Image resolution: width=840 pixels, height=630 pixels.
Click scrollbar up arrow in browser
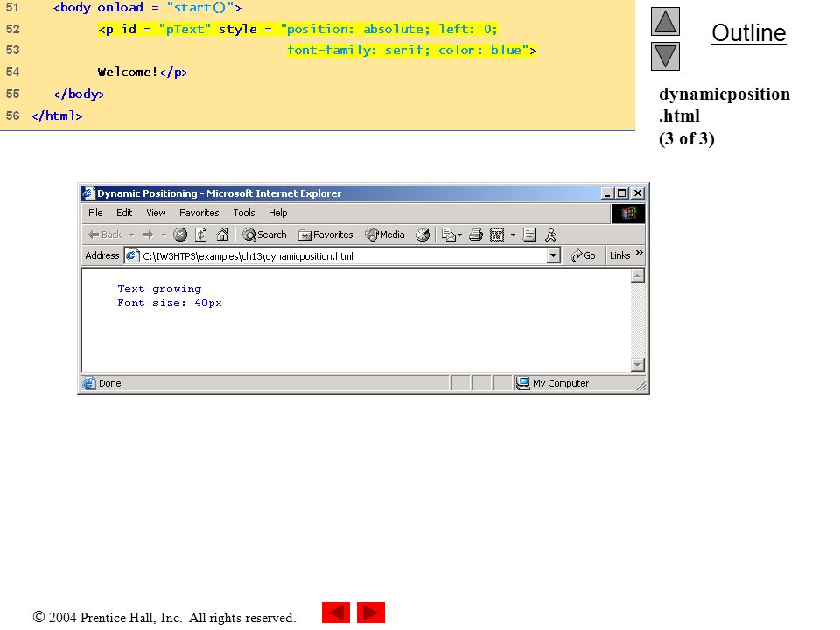(638, 276)
